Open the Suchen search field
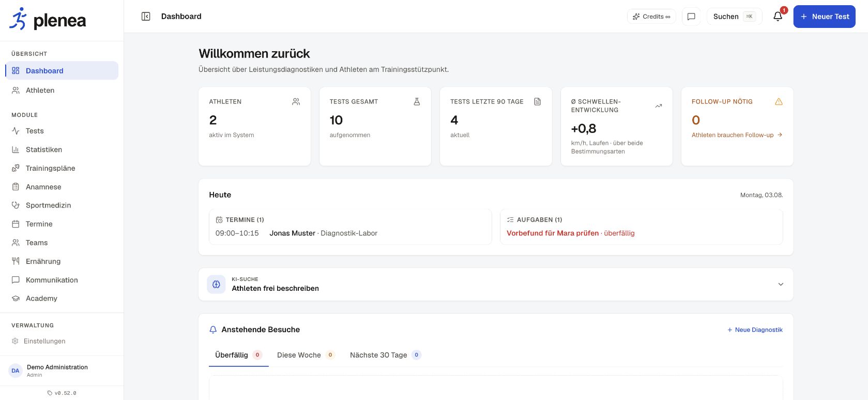Screen dimensions: 868x400 tap(734, 17)
